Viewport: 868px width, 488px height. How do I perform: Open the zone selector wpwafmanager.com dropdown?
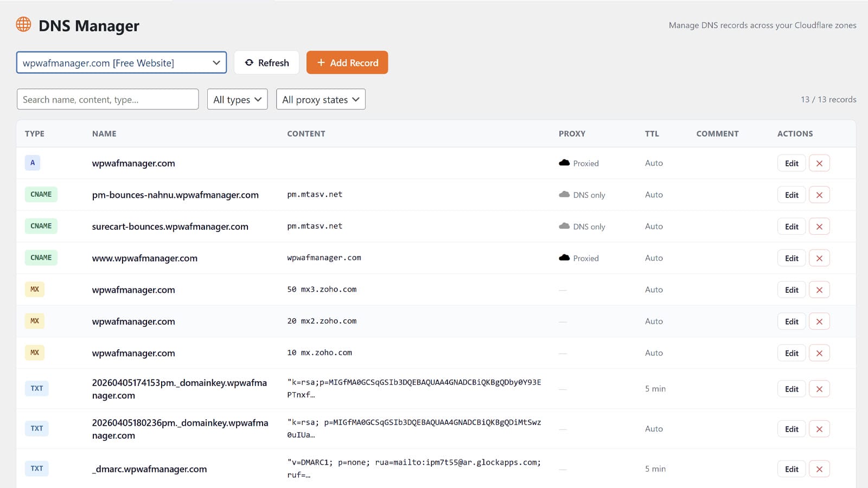click(122, 62)
